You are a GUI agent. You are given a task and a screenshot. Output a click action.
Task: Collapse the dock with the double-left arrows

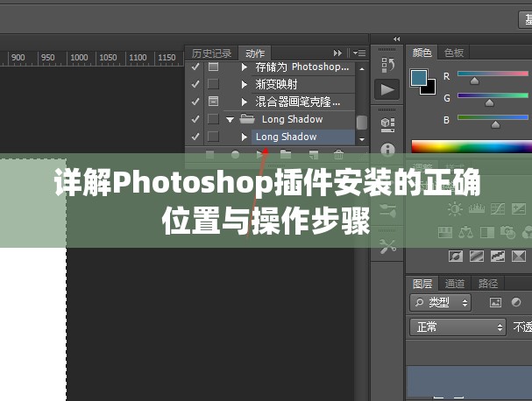(396, 39)
